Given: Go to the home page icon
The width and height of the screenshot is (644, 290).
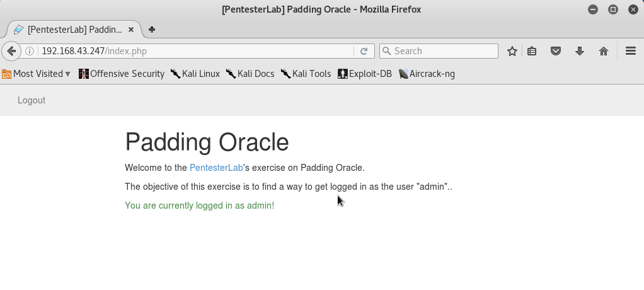Looking at the screenshot, I should pyautogui.click(x=603, y=51).
